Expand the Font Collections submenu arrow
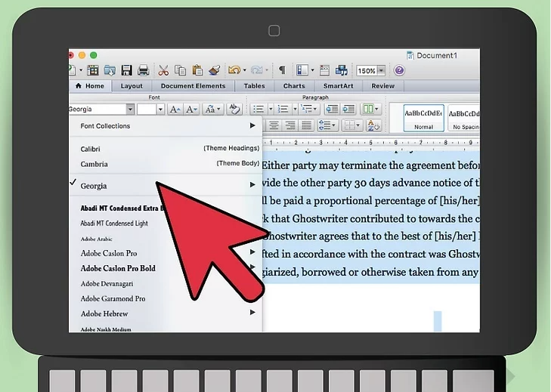Viewport: 551px width, 392px height. (252, 125)
